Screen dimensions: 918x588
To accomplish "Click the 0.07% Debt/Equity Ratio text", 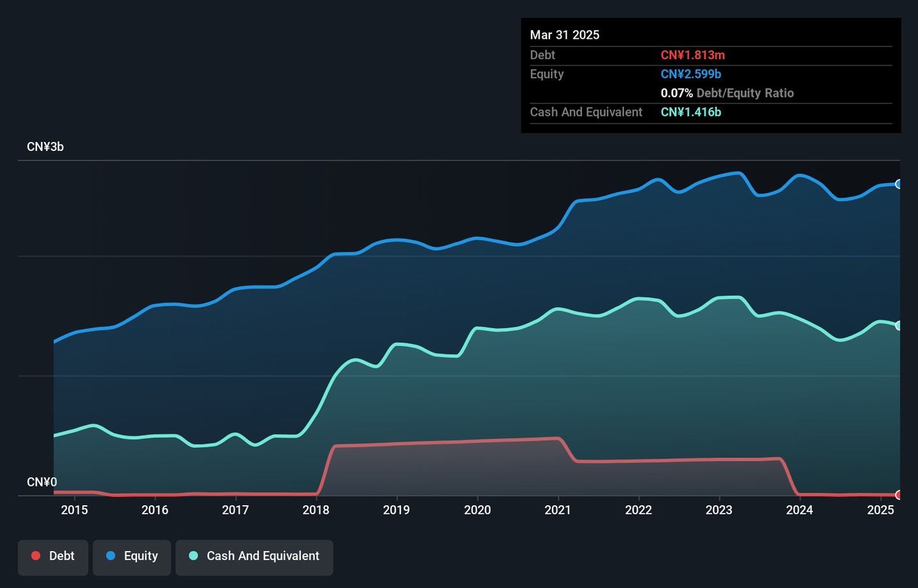I will 727,93.
